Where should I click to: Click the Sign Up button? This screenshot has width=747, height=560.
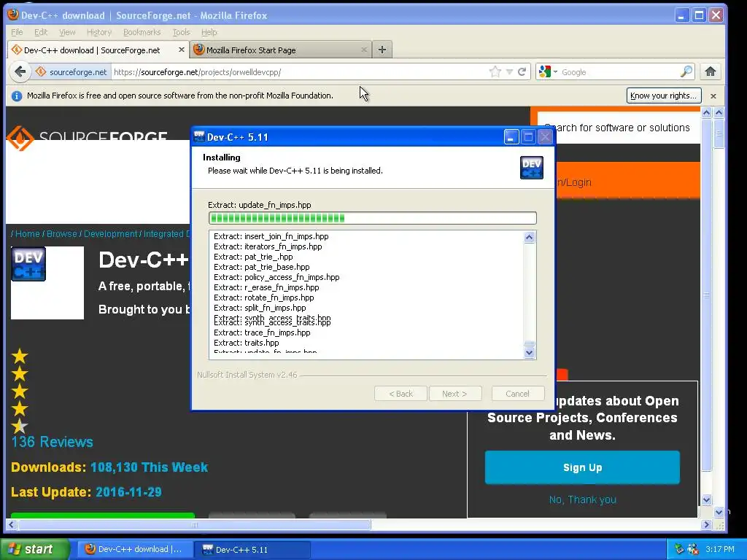click(x=582, y=467)
